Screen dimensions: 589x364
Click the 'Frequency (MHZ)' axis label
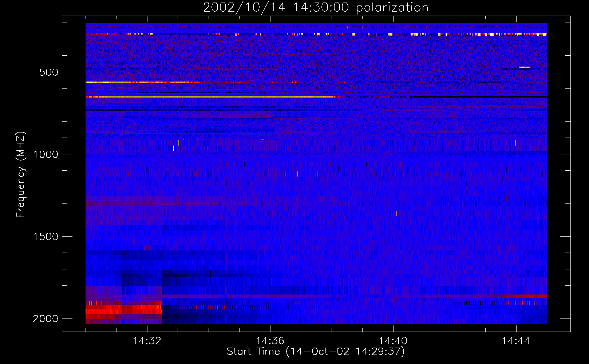tap(21, 175)
